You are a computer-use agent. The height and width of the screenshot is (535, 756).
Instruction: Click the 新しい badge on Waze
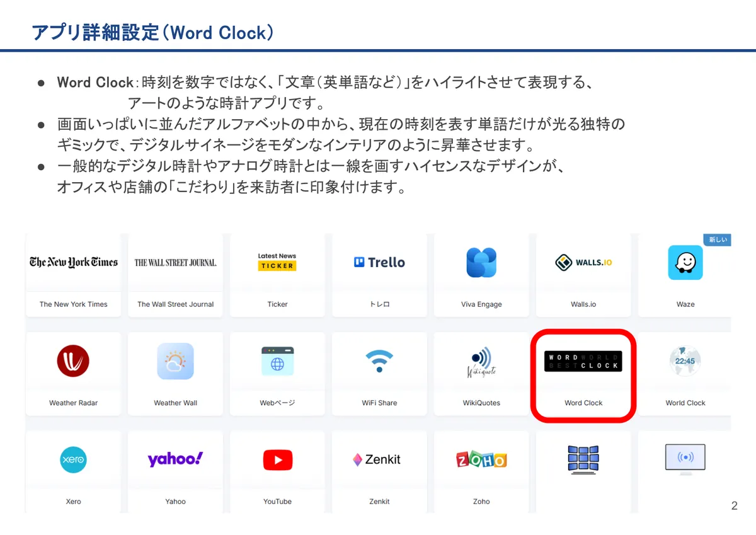tap(718, 239)
